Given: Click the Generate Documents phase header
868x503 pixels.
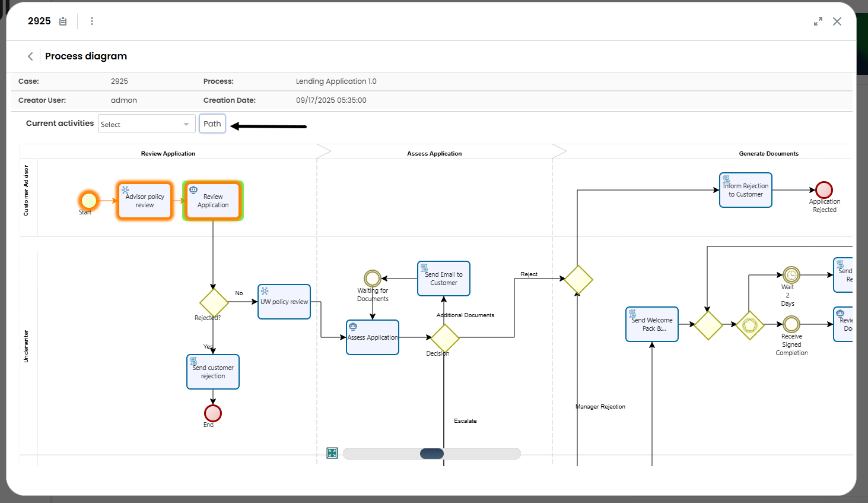Looking at the screenshot, I should coord(768,153).
